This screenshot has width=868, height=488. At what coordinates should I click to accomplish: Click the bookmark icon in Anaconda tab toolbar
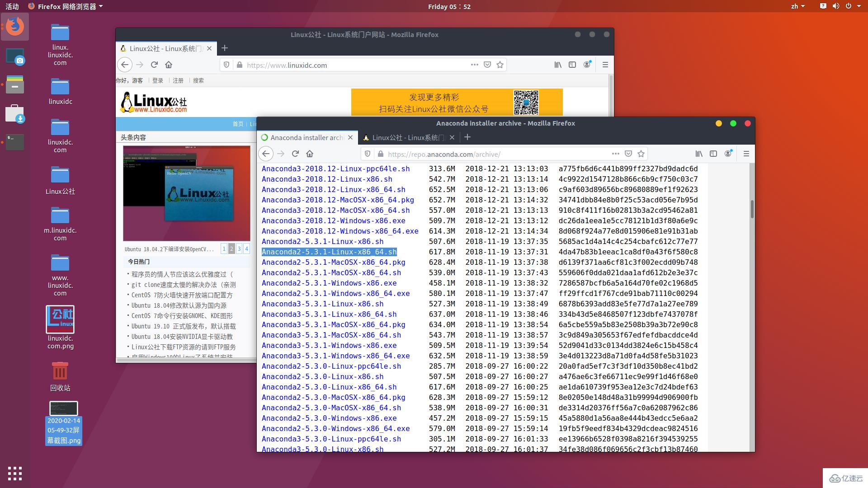coord(641,155)
